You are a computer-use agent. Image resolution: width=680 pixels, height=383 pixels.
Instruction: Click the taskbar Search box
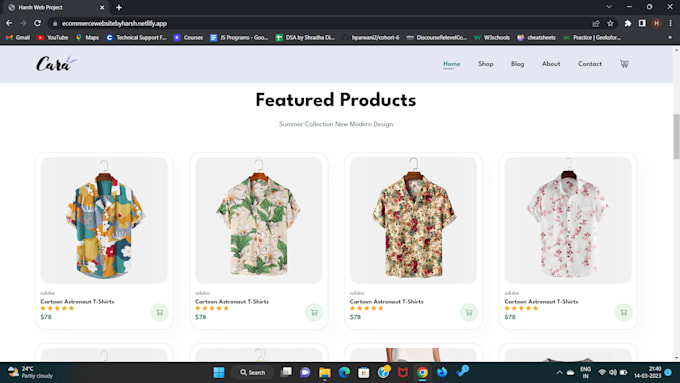pyautogui.click(x=252, y=372)
